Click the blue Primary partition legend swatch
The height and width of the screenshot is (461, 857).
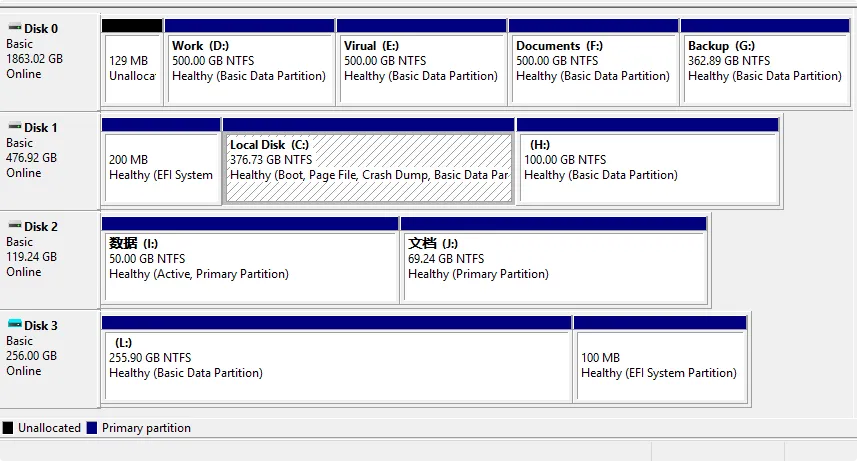(92, 428)
